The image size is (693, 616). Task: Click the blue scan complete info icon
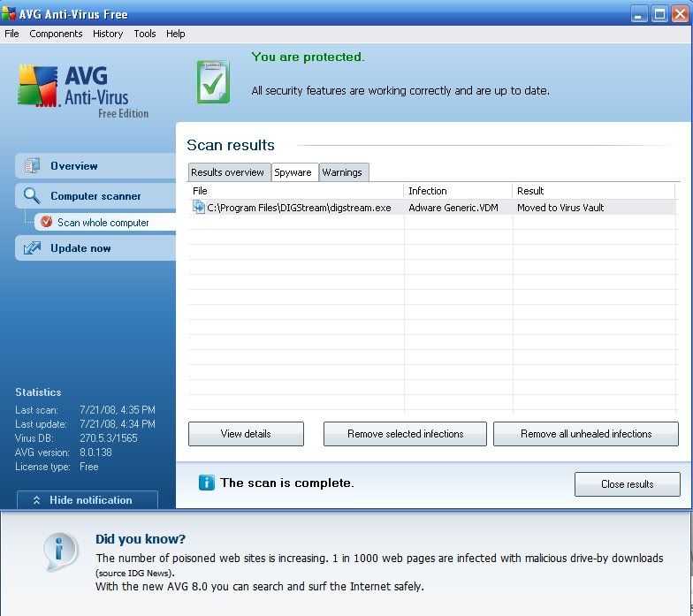tap(207, 483)
